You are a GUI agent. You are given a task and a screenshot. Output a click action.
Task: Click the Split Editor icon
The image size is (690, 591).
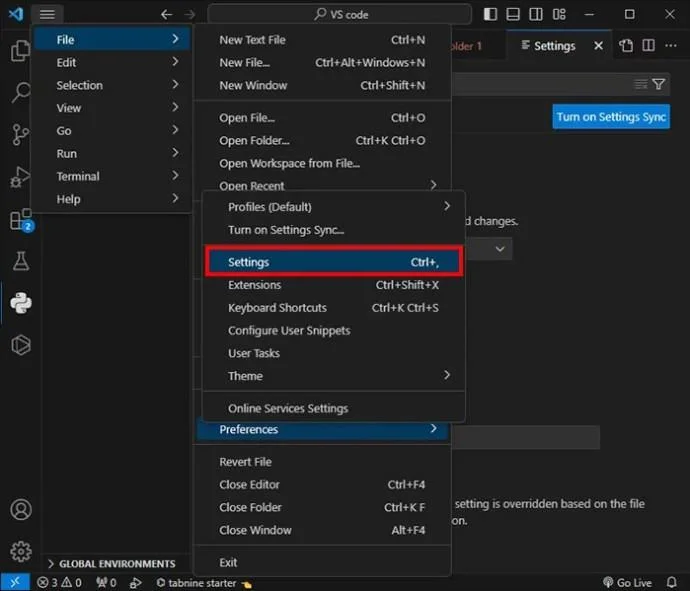click(649, 45)
